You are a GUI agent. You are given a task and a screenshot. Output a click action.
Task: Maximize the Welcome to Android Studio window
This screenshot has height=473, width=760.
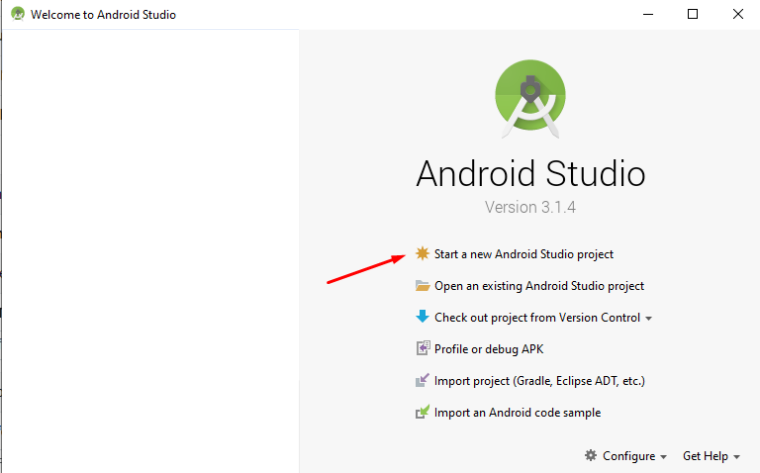click(693, 14)
